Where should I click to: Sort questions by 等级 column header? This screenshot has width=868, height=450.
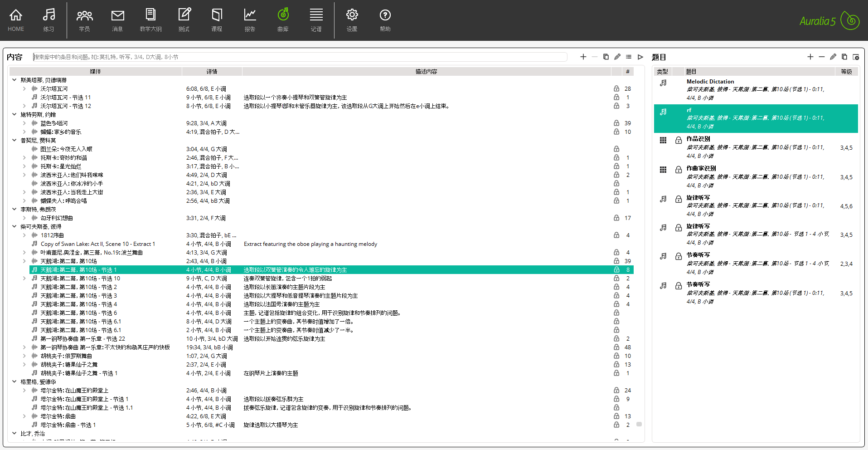pos(846,71)
